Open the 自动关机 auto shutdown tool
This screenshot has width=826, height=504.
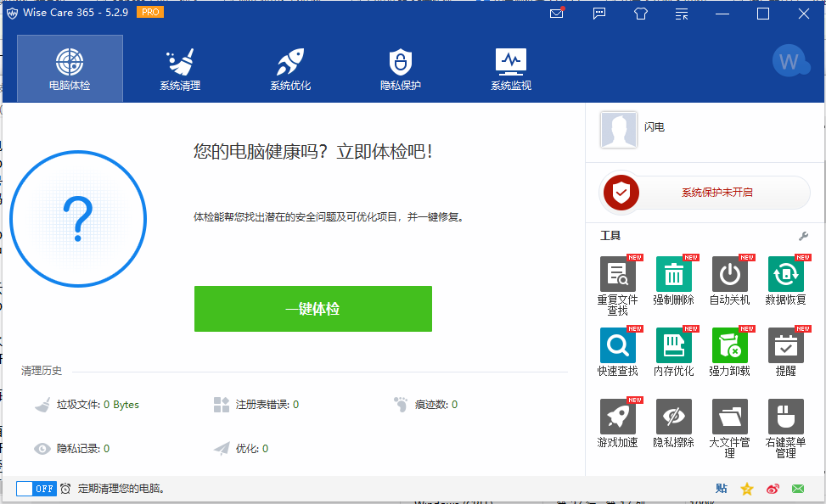tap(729, 275)
